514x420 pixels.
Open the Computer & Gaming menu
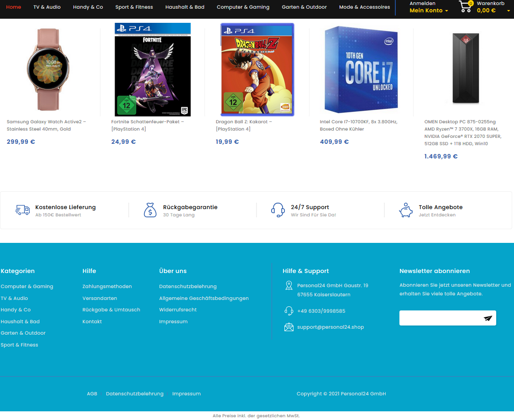click(x=243, y=7)
